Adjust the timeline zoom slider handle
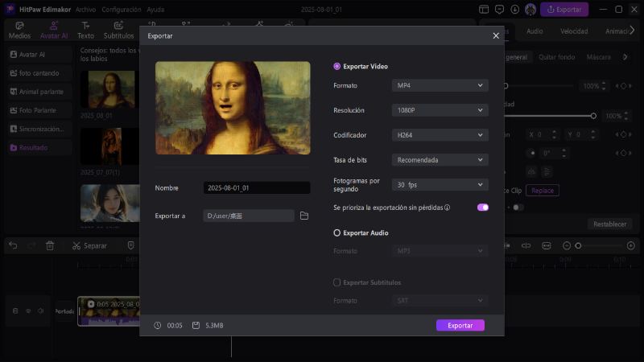Screen dimensions: 644x362 pos(578,246)
